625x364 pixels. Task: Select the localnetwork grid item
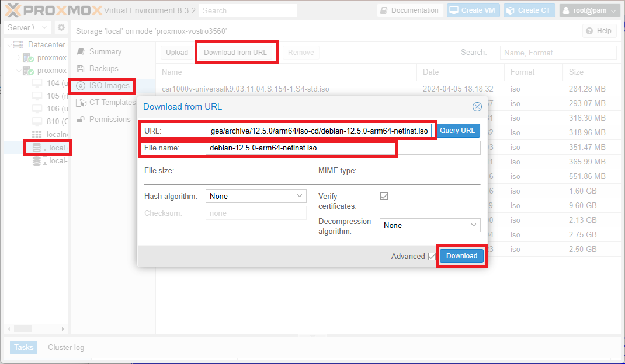tap(50, 134)
